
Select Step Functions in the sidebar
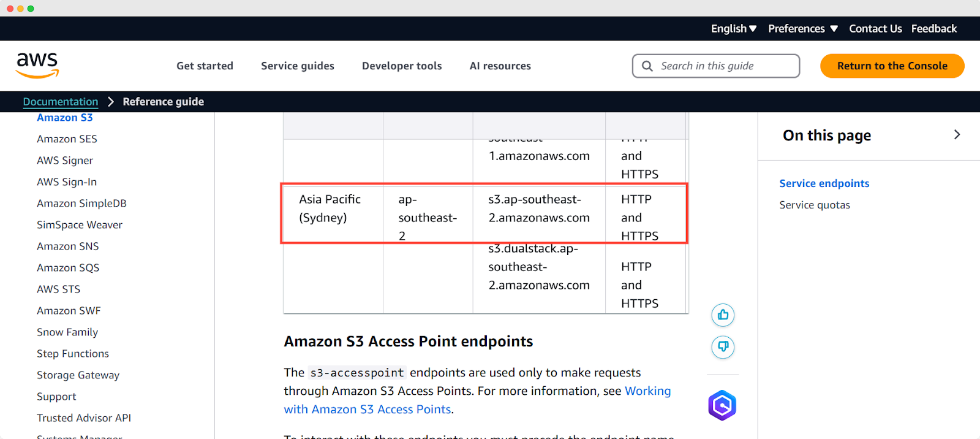pos(72,353)
